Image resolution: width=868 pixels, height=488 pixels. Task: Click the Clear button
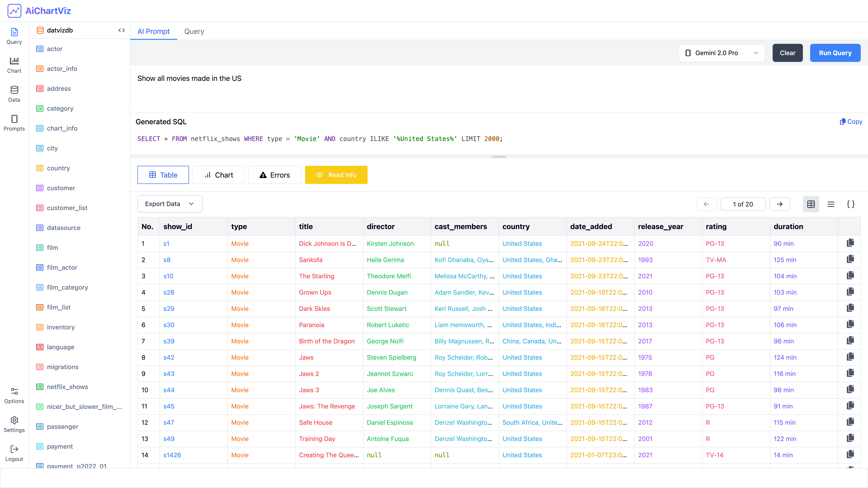point(787,53)
